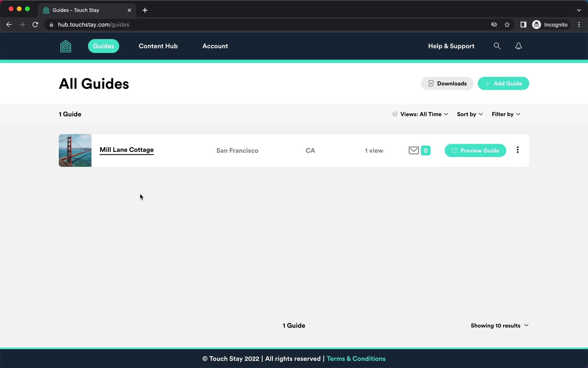Click the Views help question icon
The height and width of the screenshot is (368, 588).
(395, 114)
